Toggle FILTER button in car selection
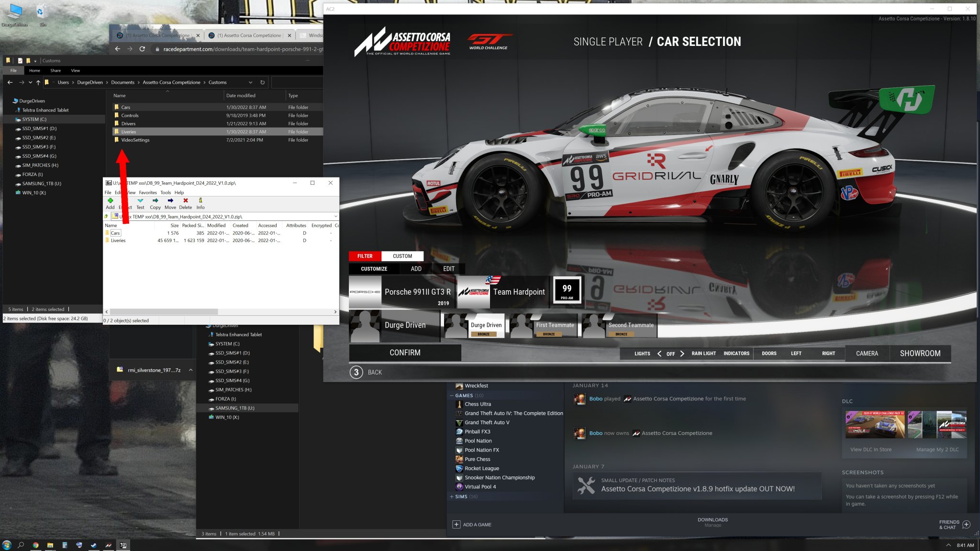This screenshot has width=980, height=551. pyautogui.click(x=365, y=256)
